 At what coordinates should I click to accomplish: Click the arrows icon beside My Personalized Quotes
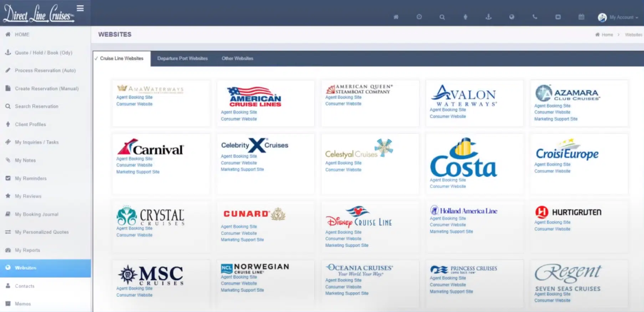pyautogui.click(x=8, y=232)
